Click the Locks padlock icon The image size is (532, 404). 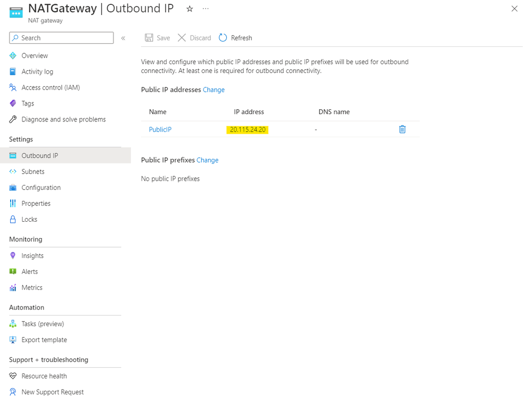click(x=13, y=219)
